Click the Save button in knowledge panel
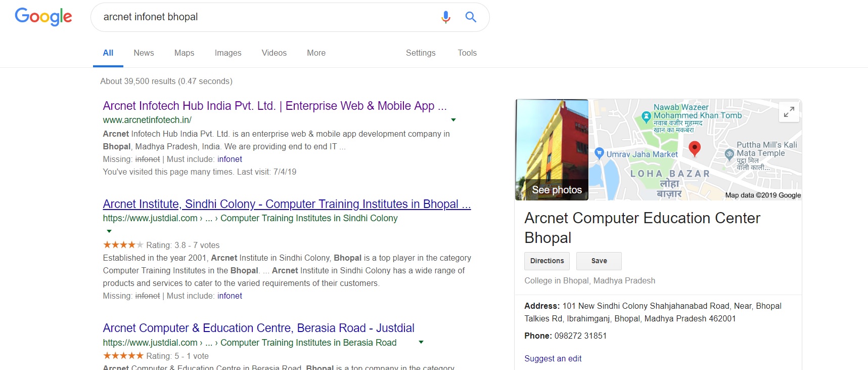This screenshot has height=370, width=868. click(599, 261)
